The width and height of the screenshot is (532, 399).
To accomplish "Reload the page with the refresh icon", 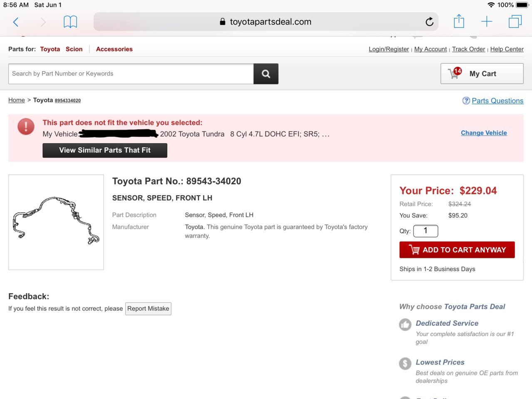I will (429, 22).
